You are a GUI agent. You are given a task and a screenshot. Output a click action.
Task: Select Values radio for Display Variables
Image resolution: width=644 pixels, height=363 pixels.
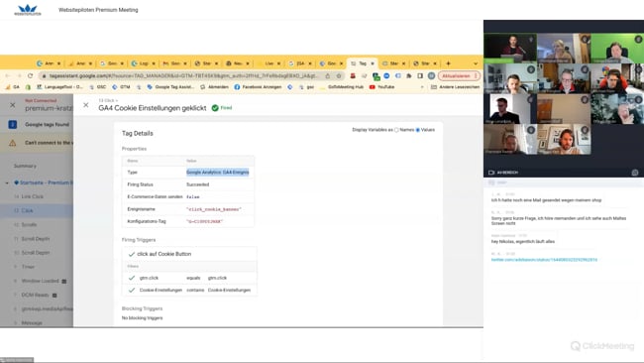pos(418,130)
